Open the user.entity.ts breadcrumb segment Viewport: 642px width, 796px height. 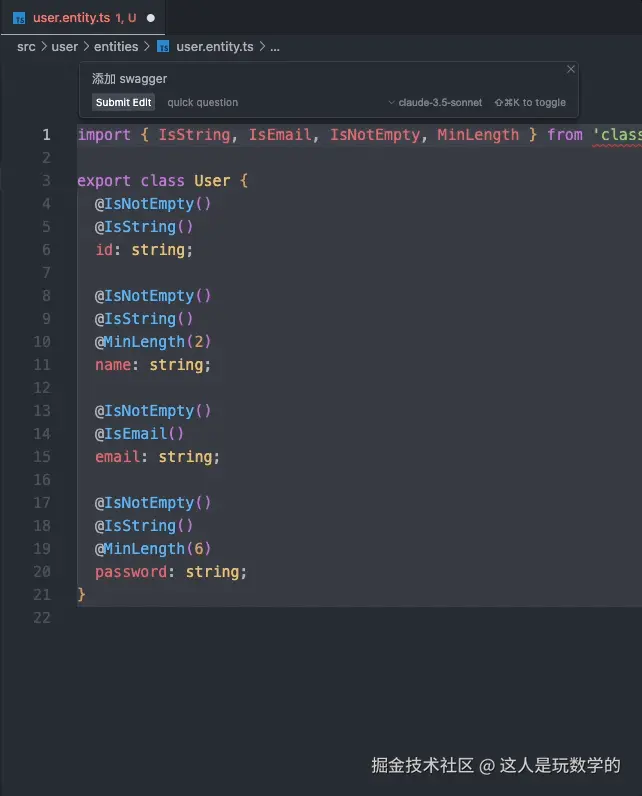click(215, 47)
